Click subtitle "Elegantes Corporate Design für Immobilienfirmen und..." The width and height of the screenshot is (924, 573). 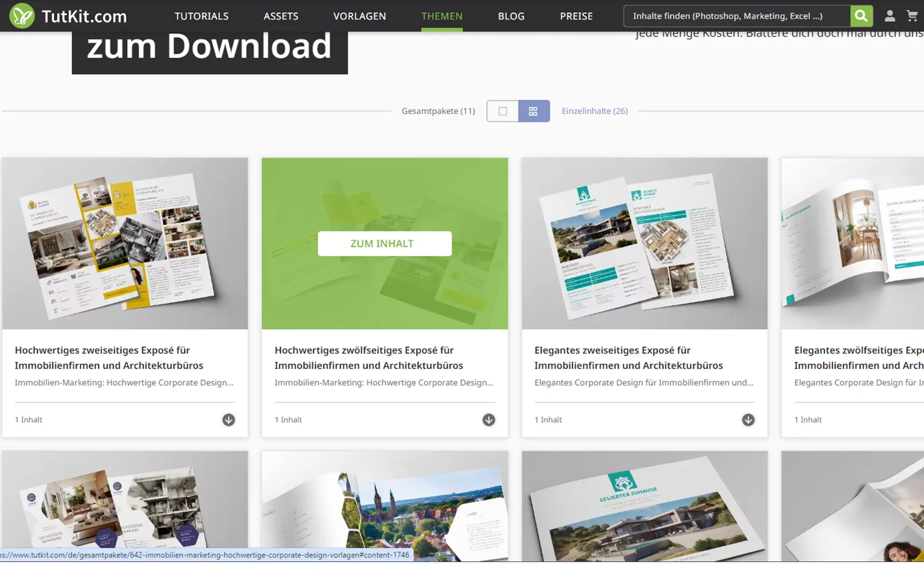click(x=644, y=383)
